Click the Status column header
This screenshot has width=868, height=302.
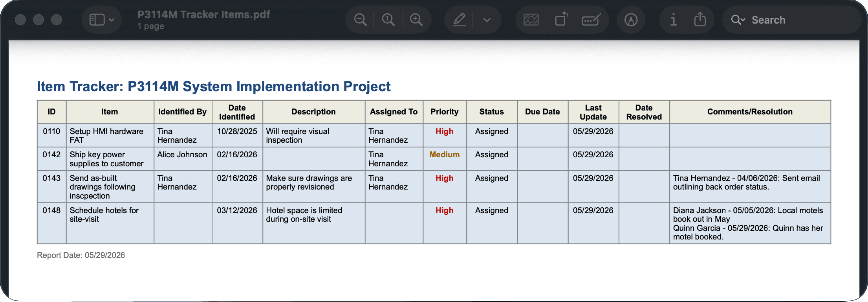[491, 112]
